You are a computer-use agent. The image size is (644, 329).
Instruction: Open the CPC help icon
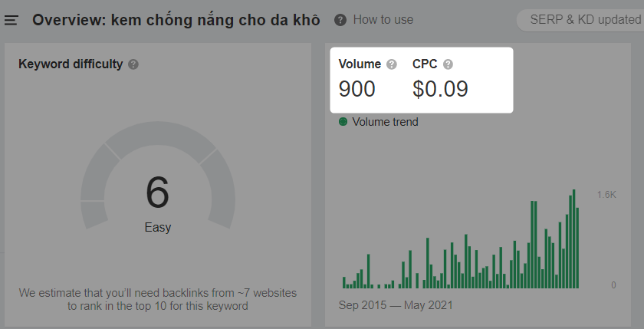(x=448, y=64)
